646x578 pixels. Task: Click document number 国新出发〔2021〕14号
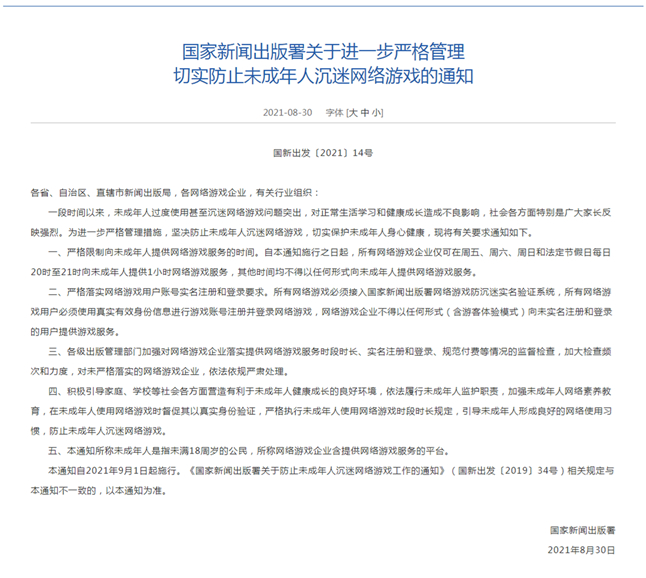coord(323,155)
